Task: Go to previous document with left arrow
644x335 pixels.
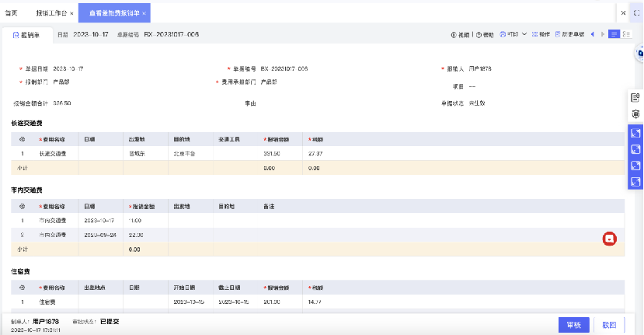Action: coord(592,34)
